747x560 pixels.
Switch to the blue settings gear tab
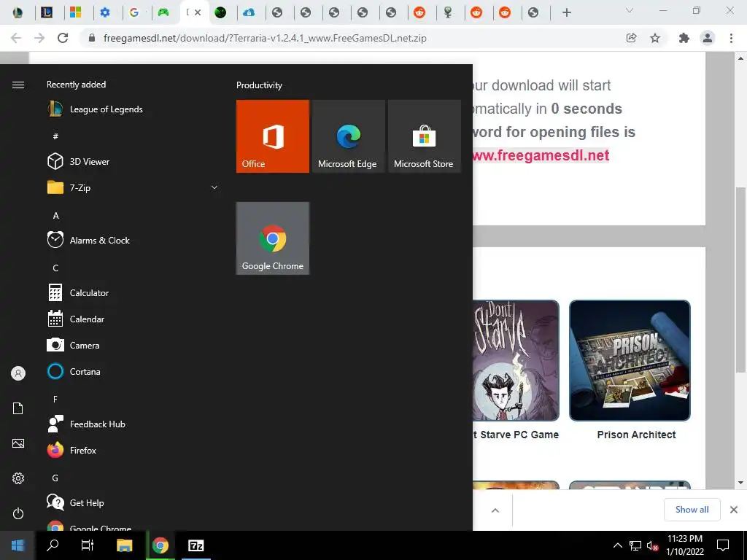click(x=105, y=12)
